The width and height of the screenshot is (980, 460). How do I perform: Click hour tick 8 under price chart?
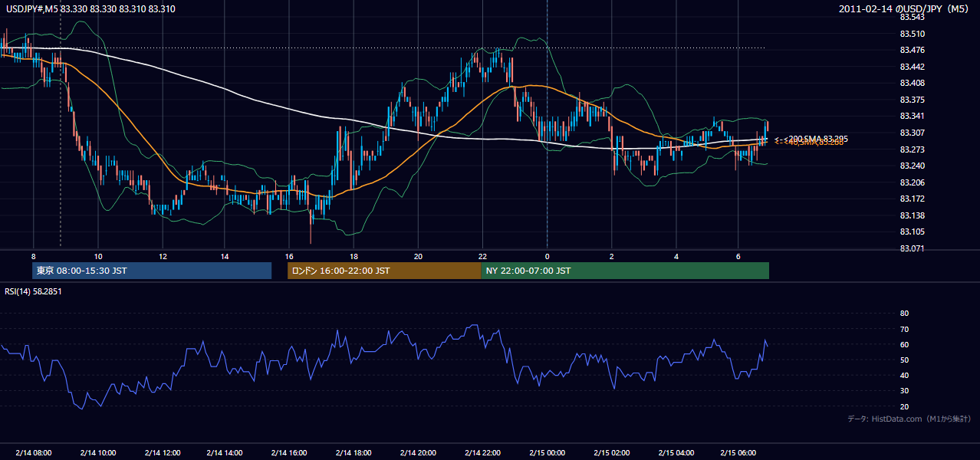tap(34, 256)
